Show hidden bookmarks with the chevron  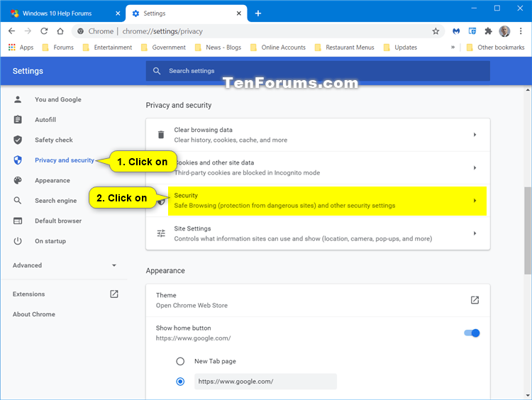click(x=453, y=47)
